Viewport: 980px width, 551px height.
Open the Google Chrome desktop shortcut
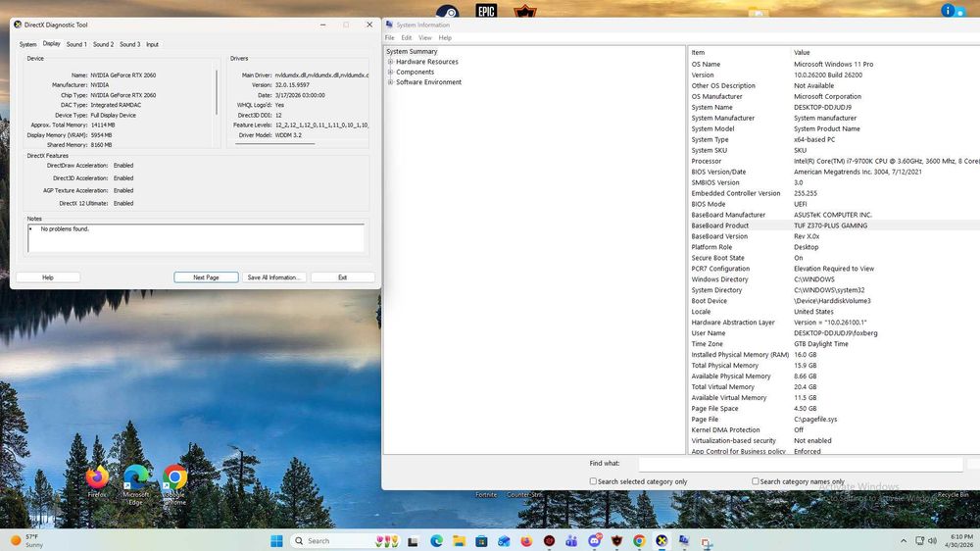pyautogui.click(x=175, y=484)
